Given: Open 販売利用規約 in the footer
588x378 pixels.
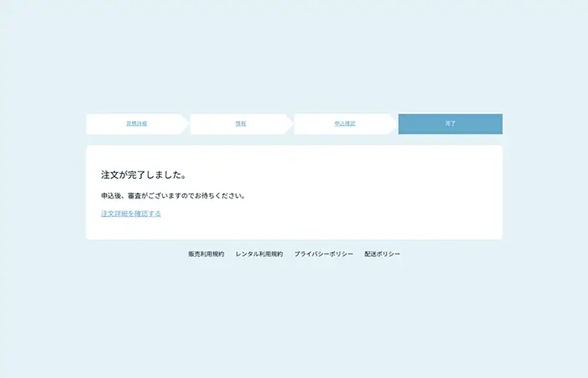Looking at the screenshot, I should pos(207,254).
